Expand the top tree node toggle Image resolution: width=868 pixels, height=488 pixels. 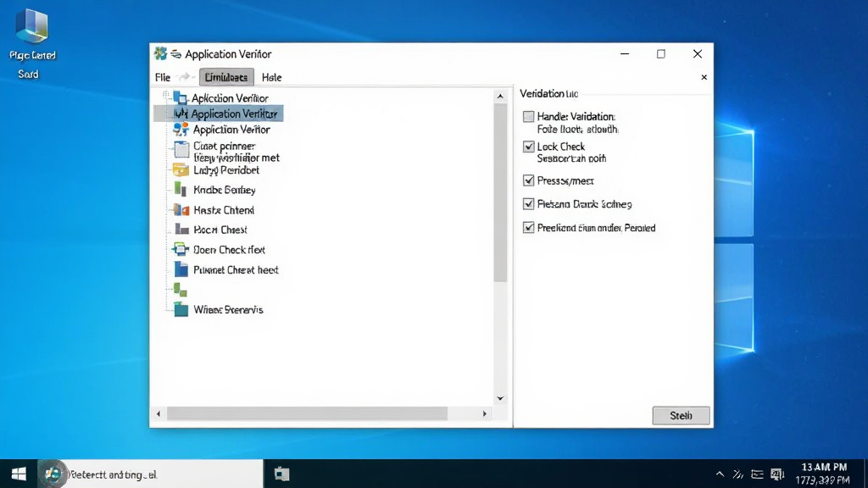coord(165,95)
